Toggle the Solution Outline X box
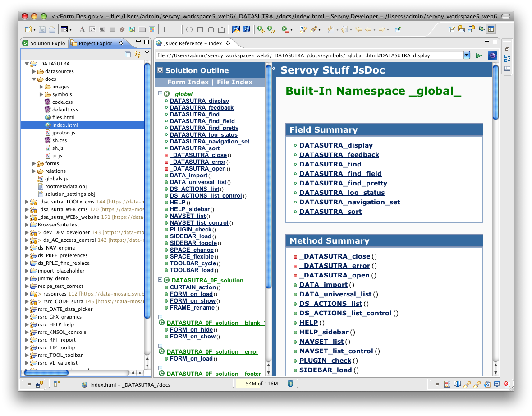The width and height of the screenshot is (532, 416). click(x=160, y=70)
